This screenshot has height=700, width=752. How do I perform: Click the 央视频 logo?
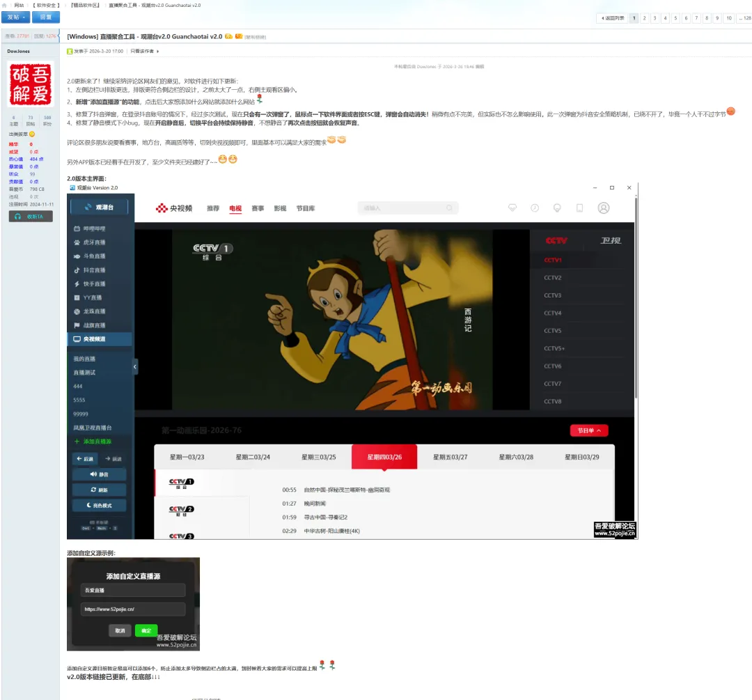click(174, 208)
